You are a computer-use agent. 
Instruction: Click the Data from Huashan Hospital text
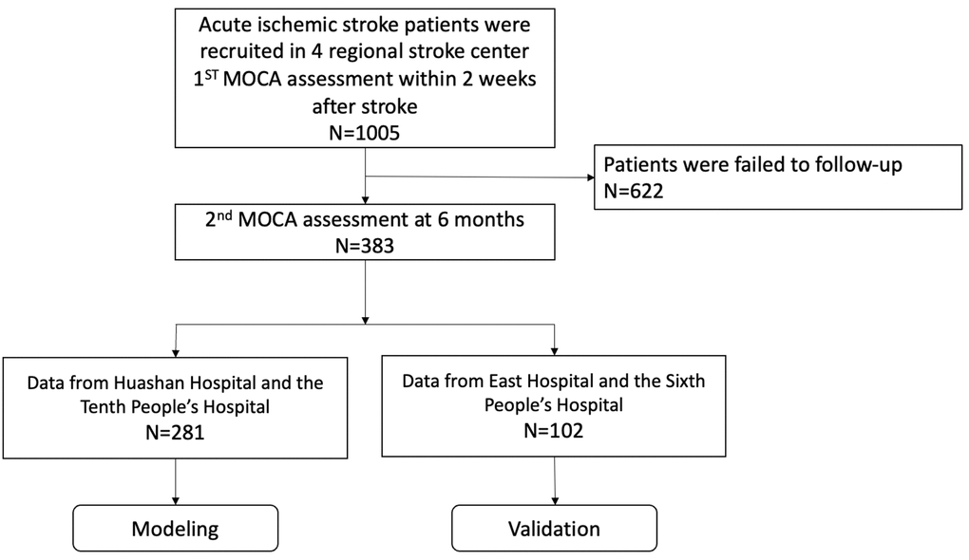pos(177,384)
